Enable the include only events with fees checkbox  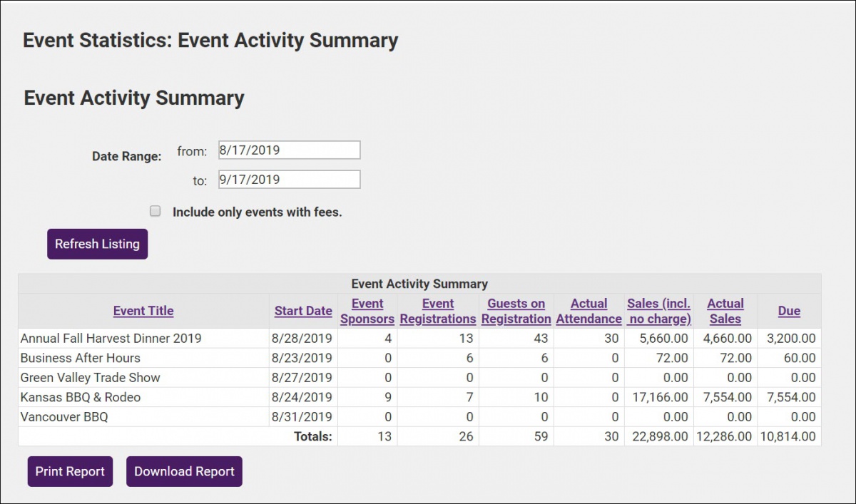(155, 210)
